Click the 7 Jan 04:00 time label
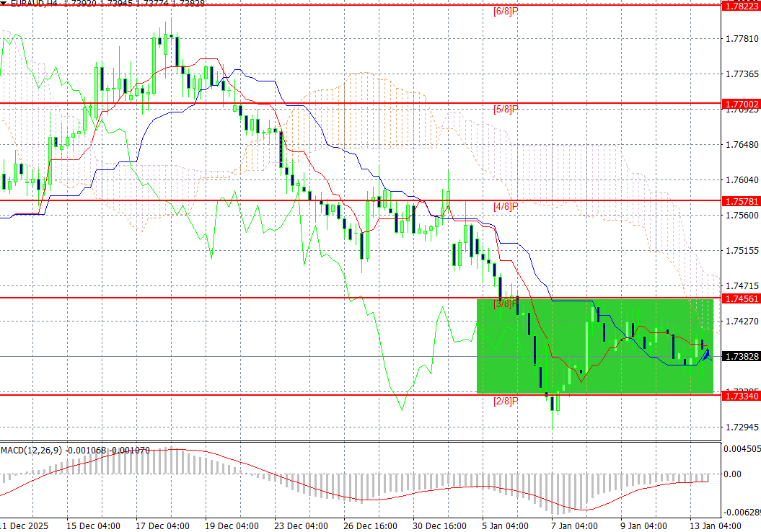The image size is (761, 532). pos(575,526)
